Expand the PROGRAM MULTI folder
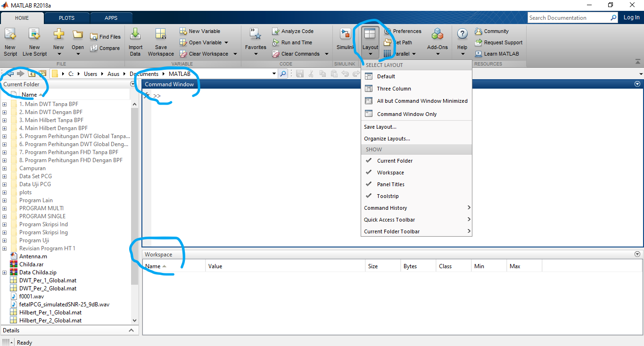Screen dimensions: 644x346 pyautogui.click(x=4, y=208)
